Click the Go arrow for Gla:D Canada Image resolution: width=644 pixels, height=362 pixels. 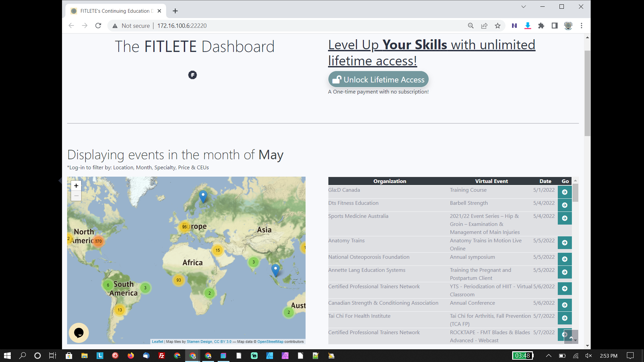565,192
